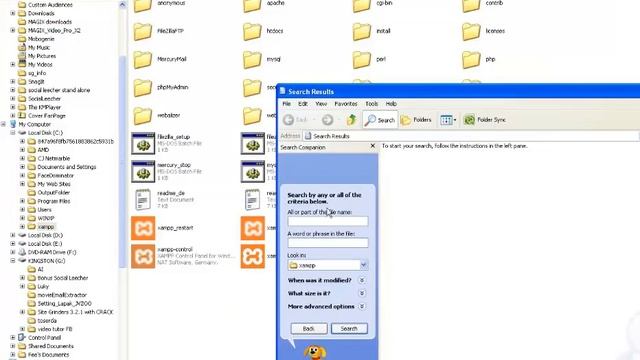Select WINXP folder in tree
640x360 pixels.
(46, 218)
